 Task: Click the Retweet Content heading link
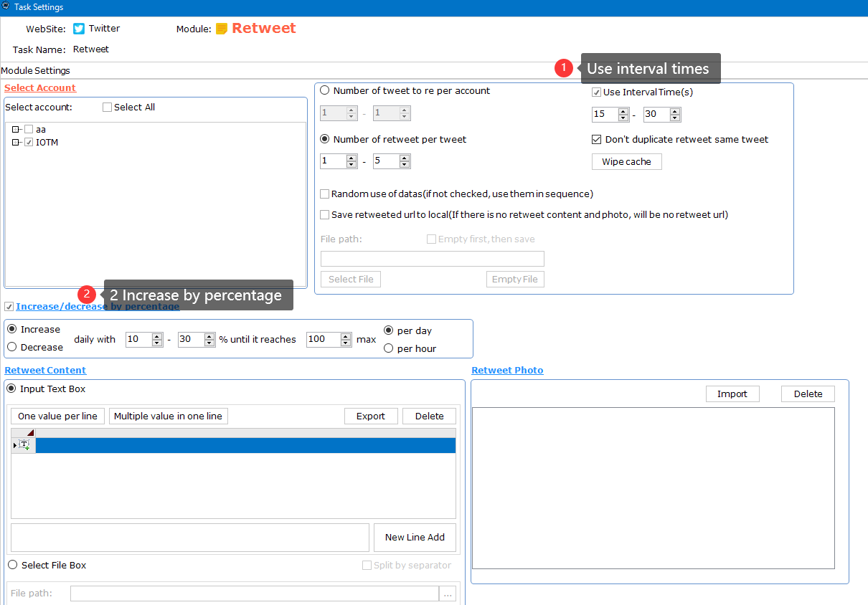point(45,370)
